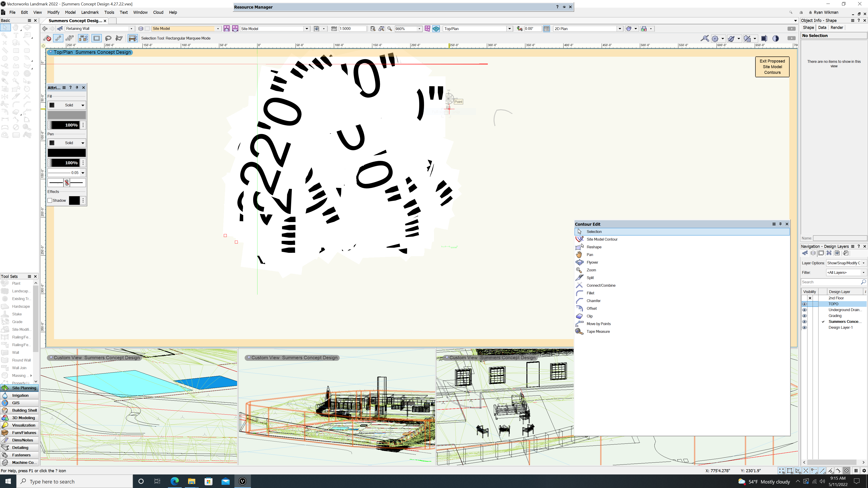Expand the Top/Plan view dropdown
The height and width of the screenshot is (488, 868).
pyautogui.click(x=509, y=29)
